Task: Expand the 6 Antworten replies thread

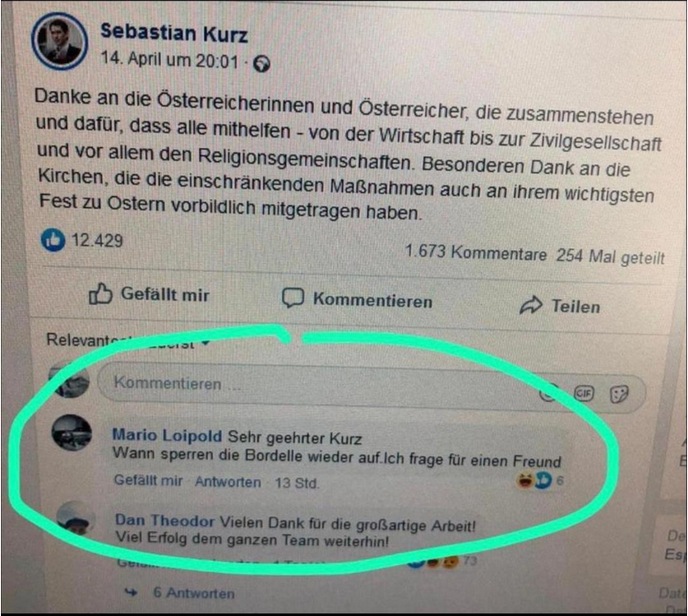Action: tap(194, 593)
